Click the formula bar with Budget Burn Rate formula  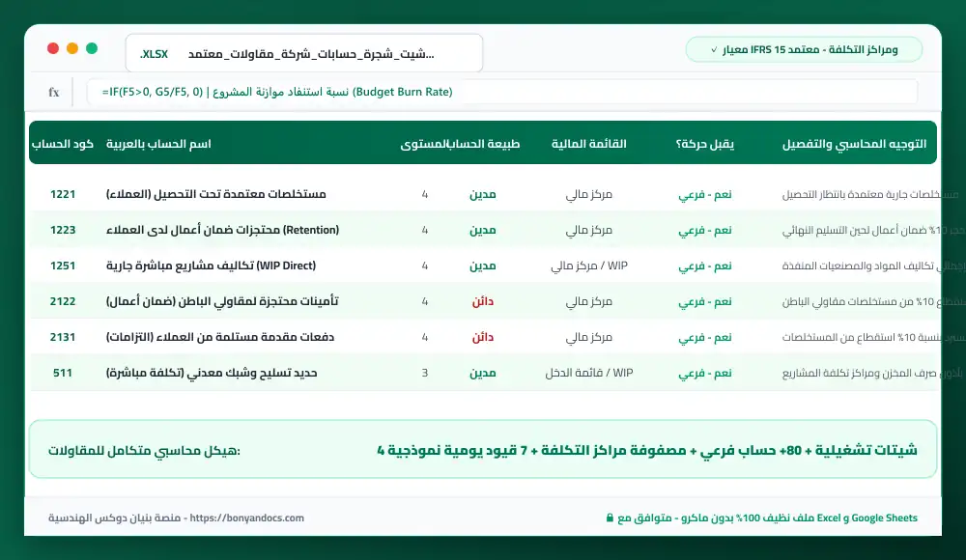[x=502, y=92]
